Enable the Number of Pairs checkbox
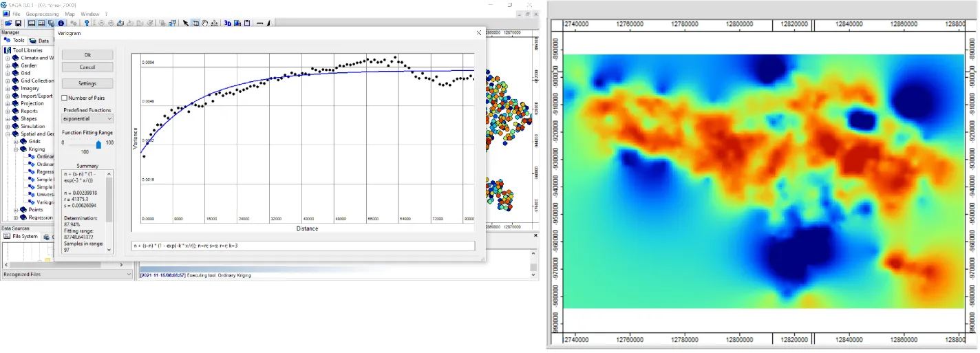The image size is (980, 353). (x=65, y=98)
